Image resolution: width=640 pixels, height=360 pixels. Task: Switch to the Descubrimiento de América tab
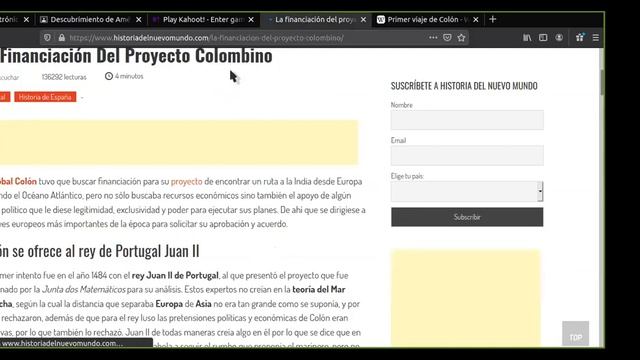click(90, 20)
